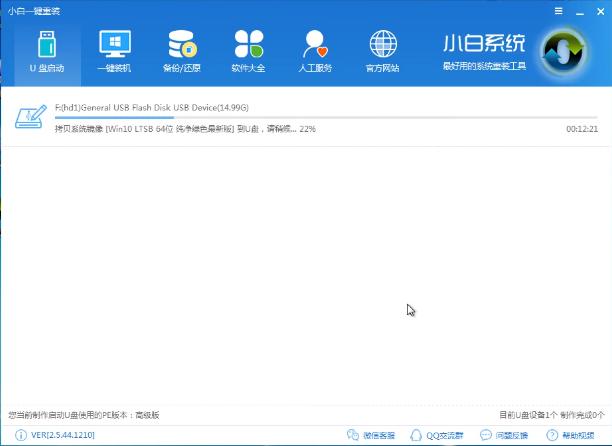Image resolution: width=612 pixels, height=446 pixels.
Task: Click the USB disk write icon
Action: (x=30, y=116)
